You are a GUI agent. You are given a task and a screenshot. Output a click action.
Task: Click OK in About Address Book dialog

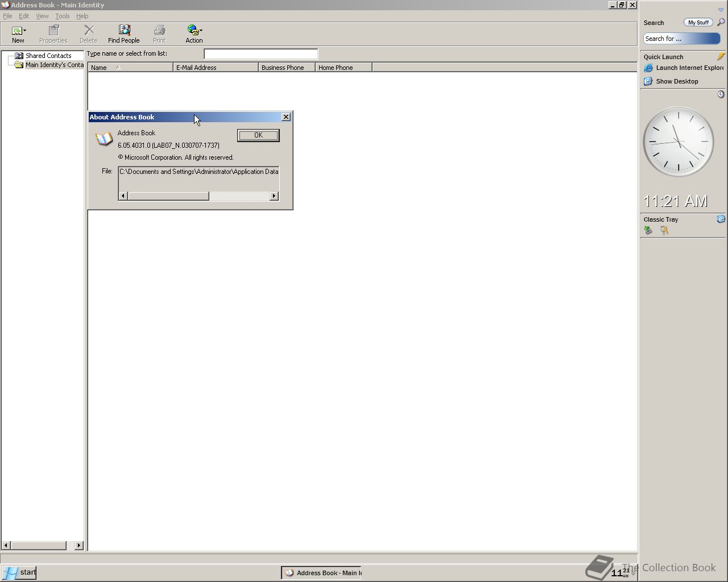pyautogui.click(x=258, y=135)
